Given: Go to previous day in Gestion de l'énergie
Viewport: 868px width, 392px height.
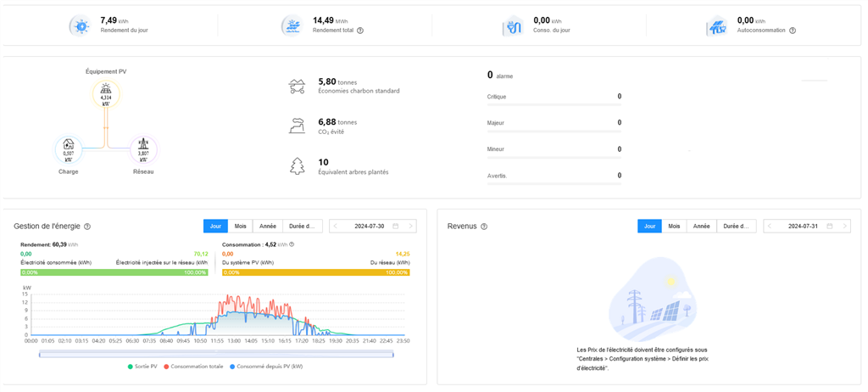Looking at the screenshot, I should click(x=336, y=227).
